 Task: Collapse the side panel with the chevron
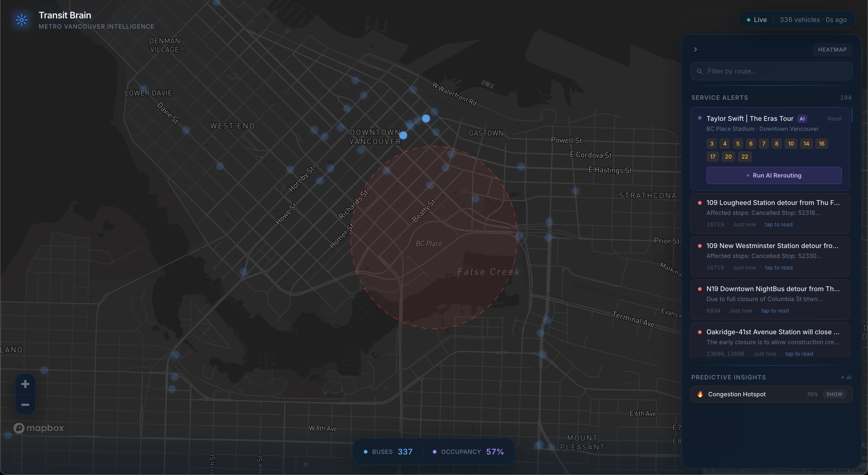tap(696, 49)
